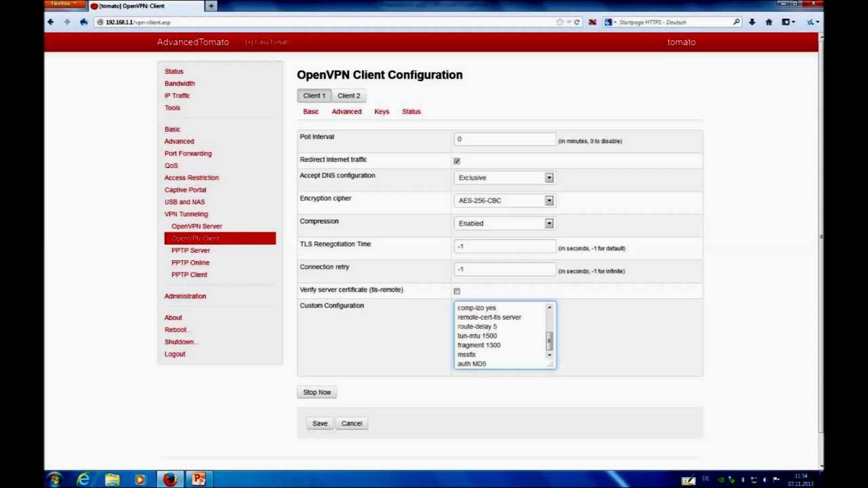Screen dimensions: 868x488
Task: Click the Save button
Action: click(320, 424)
